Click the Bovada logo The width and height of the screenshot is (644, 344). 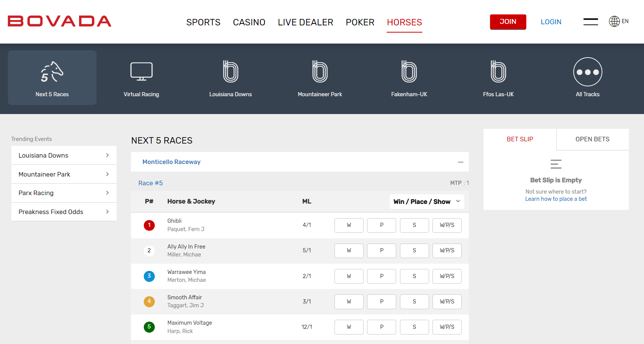[59, 21]
